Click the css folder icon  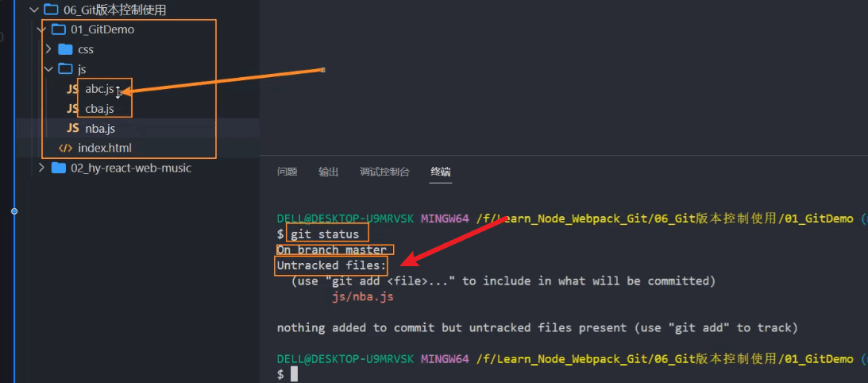(65, 49)
